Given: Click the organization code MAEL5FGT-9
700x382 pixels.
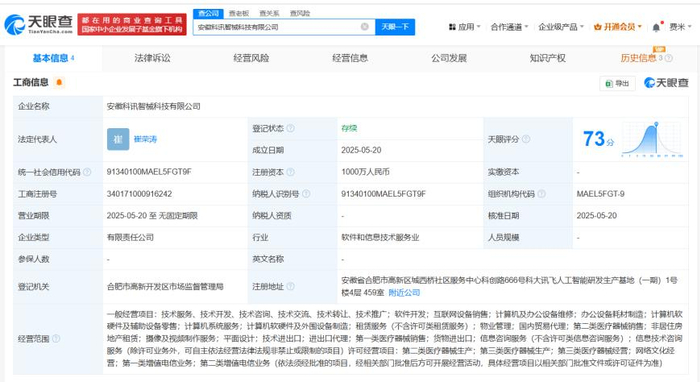Looking at the screenshot, I should tap(600, 194).
